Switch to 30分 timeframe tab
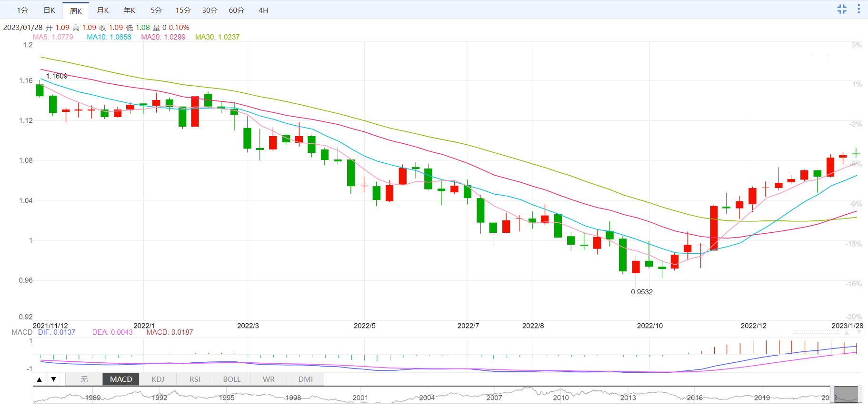This screenshot has width=868, height=418. point(210,10)
